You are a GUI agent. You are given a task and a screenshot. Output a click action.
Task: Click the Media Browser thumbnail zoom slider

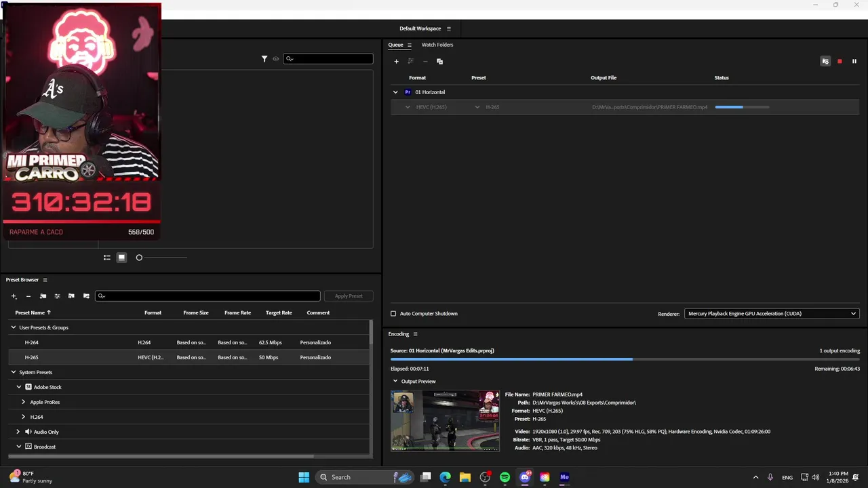(x=161, y=258)
